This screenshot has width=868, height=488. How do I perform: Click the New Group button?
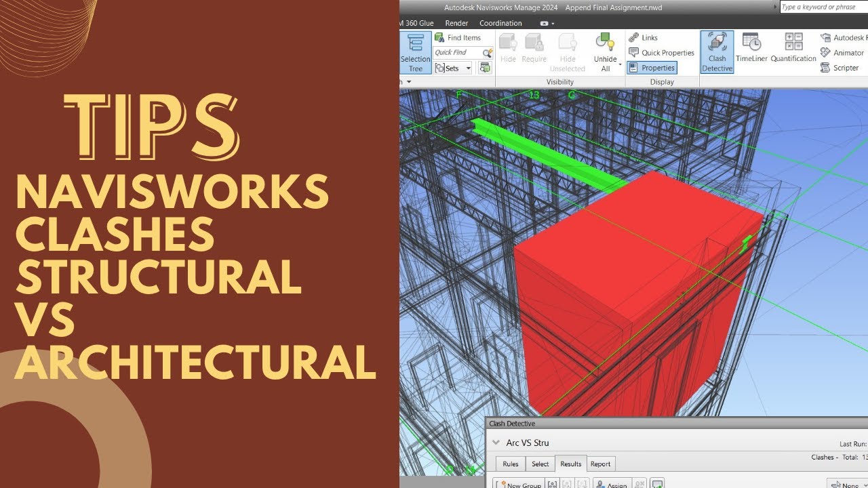click(x=519, y=484)
